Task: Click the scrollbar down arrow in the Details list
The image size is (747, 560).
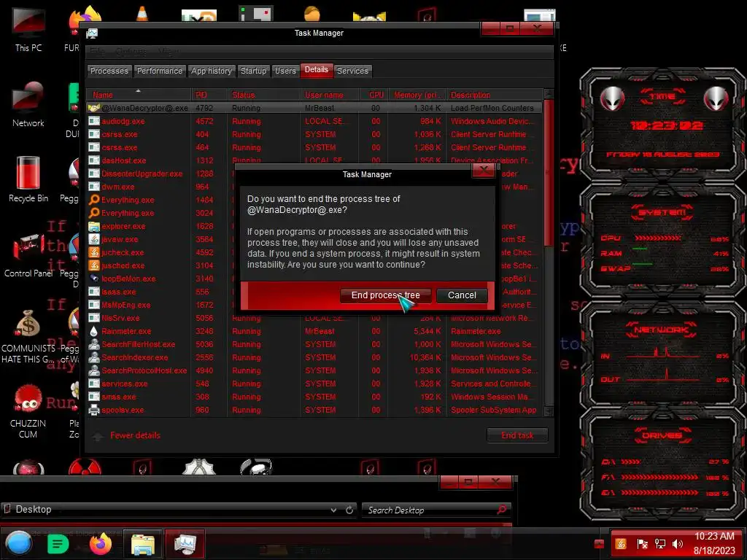Action: point(549,411)
